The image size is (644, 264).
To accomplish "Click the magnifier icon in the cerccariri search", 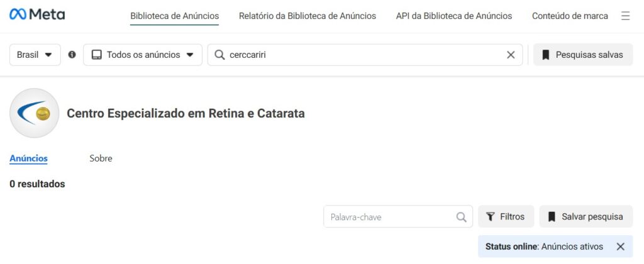I will 219,55.
